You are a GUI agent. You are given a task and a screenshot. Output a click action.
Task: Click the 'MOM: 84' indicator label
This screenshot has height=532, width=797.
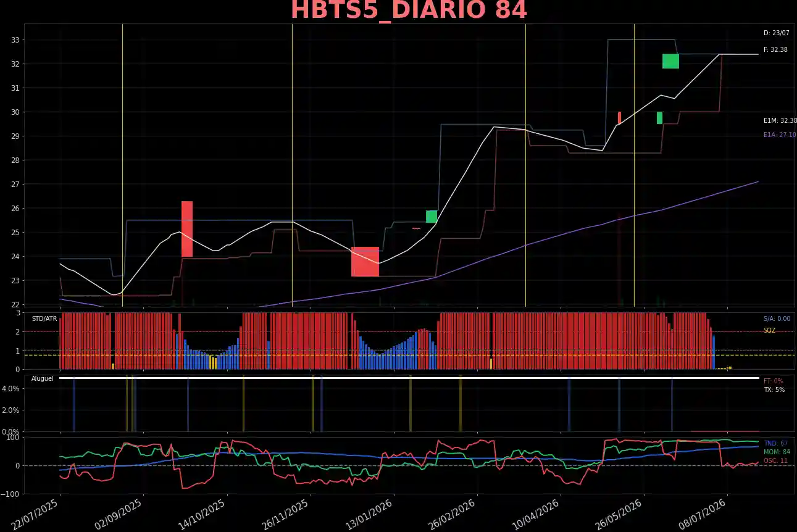click(x=777, y=452)
